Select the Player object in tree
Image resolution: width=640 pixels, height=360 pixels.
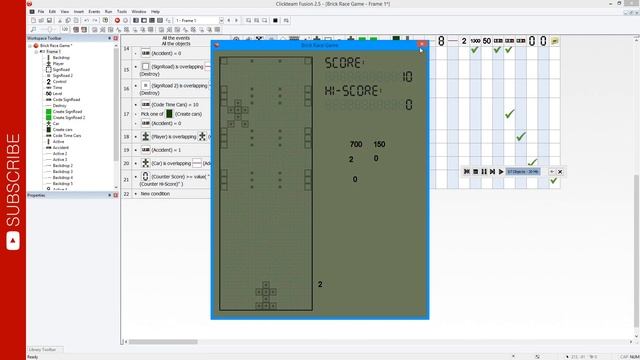tap(58, 64)
